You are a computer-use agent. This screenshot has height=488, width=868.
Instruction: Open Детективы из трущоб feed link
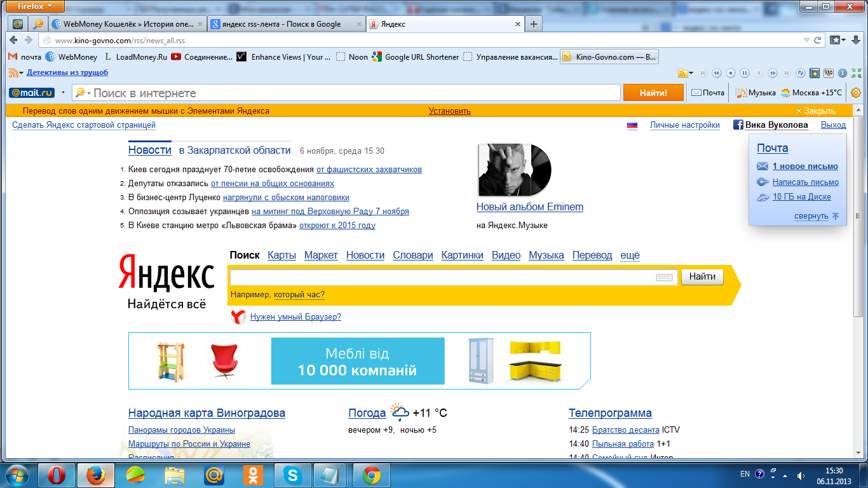pyautogui.click(x=67, y=73)
